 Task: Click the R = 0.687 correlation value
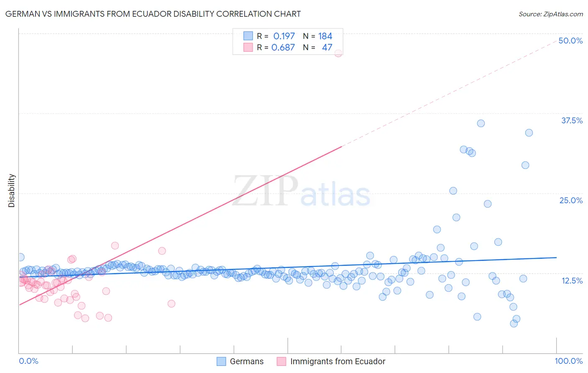tap(276, 47)
